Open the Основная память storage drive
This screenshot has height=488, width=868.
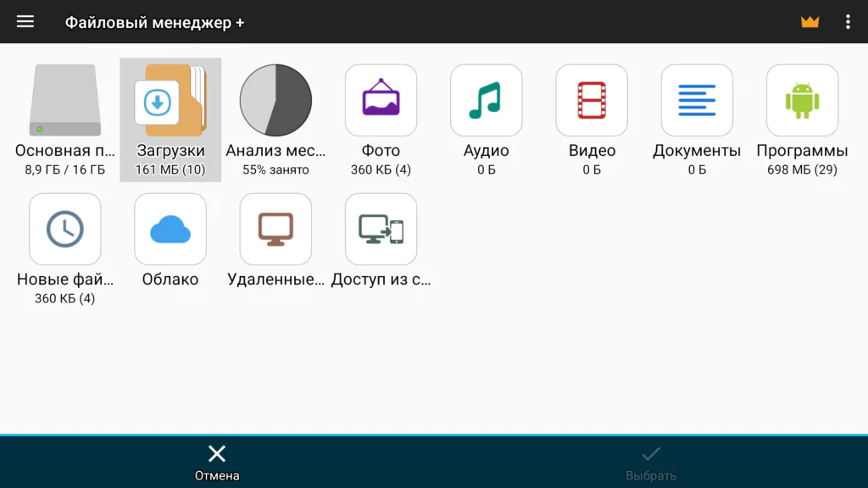point(64,100)
